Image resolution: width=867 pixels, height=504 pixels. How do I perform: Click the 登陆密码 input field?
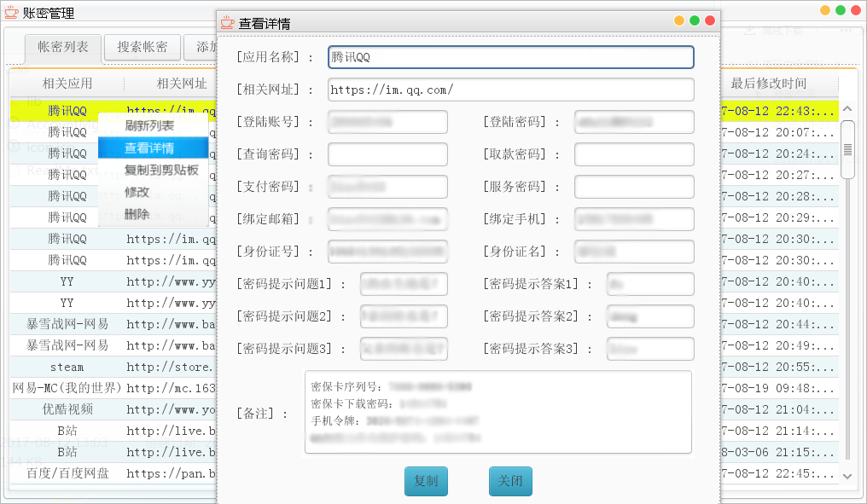634,122
